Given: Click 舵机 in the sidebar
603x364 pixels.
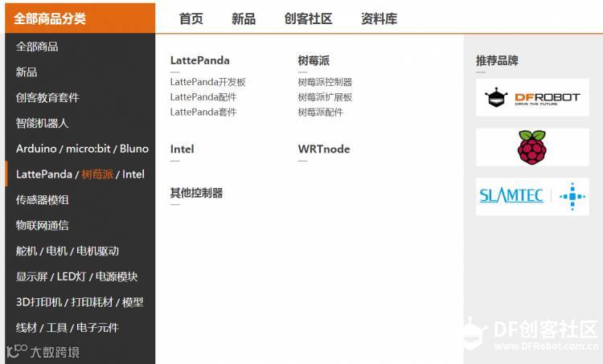Looking at the screenshot, I should 27,251.
